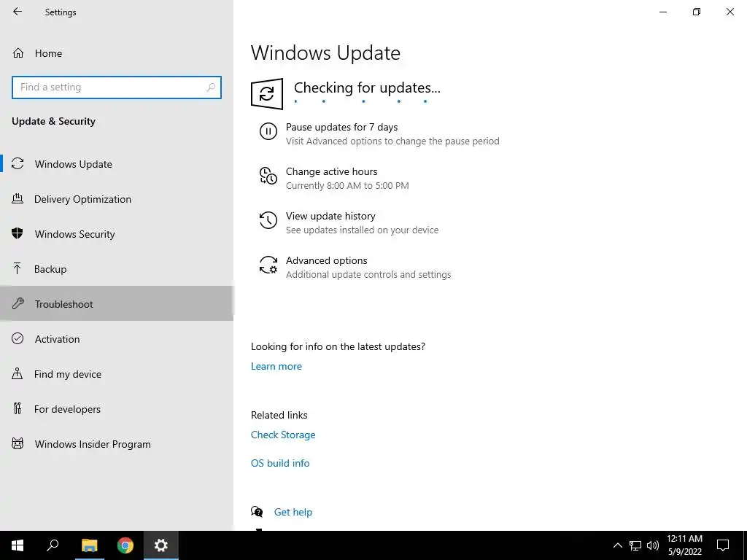Screen dimensions: 747x560
Task: Click the network status tray icon
Action: coord(635,545)
